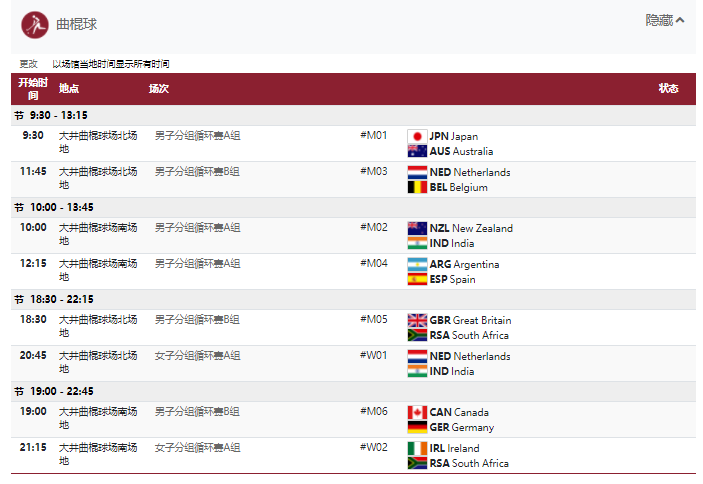Image resolution: width=703 pixels, height=484 pixels.
Task: Click the Japan flag in match M01
Action: 417,136
